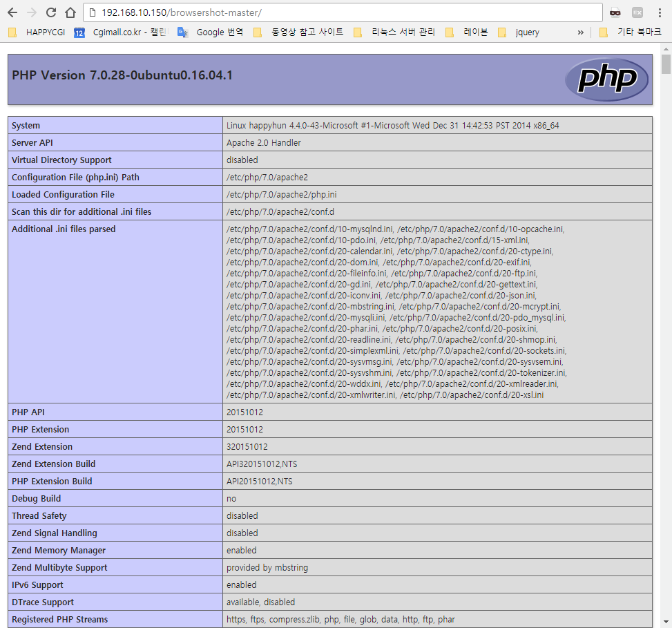Click the address bar URL field
The width and height of the screenshot is (672, 628).
coord(343,13)
